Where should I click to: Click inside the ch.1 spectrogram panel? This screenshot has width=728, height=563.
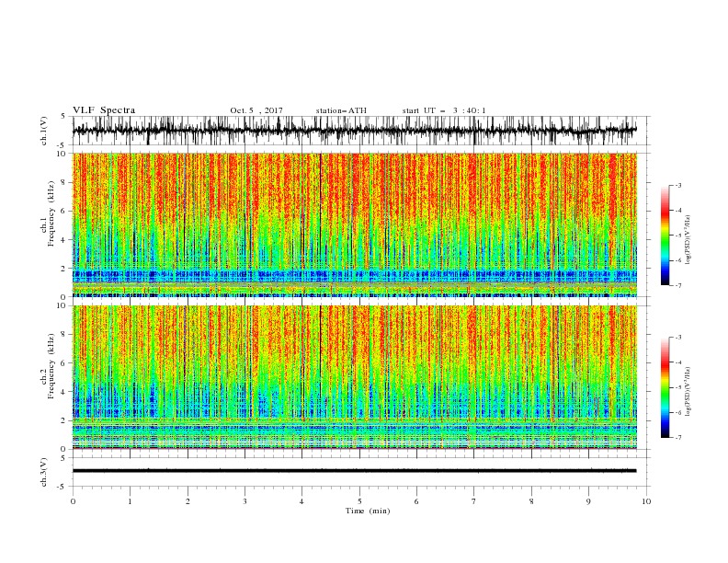(354, 224)
